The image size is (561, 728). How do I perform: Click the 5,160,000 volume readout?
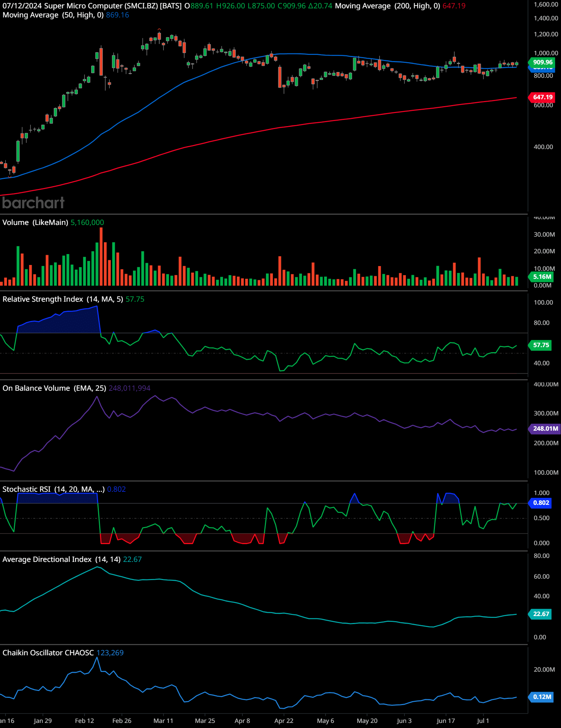(87, 222)
